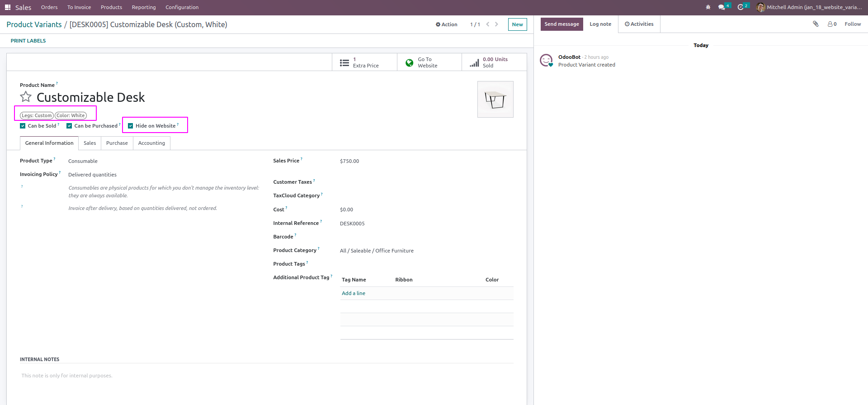Go to next record arrow
This screenshot has height=405, width=868.
tap(496, 24)
